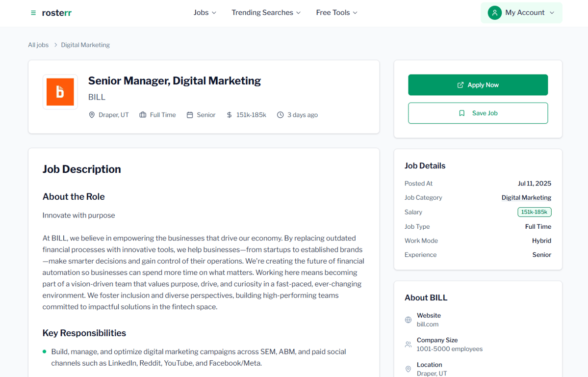The height and width of the screenshot is (377, 588).
Task: Click the 3 days ago posting time
Action: pos(303,115)
